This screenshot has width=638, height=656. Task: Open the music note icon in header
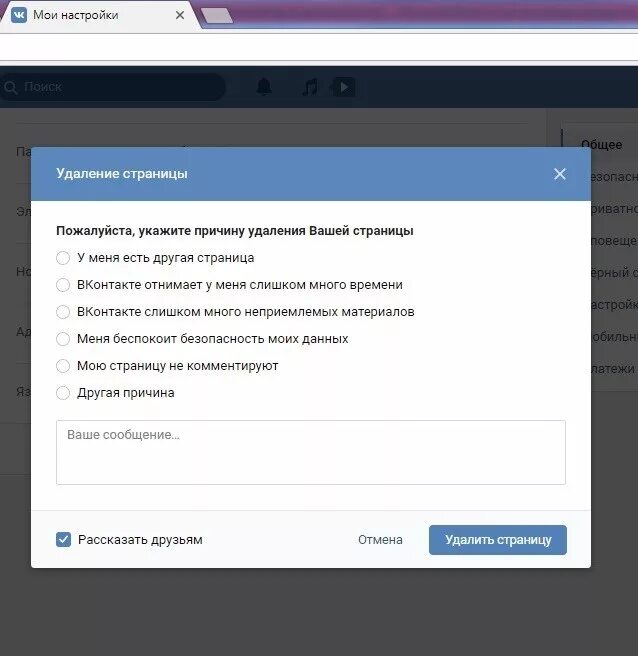(310, 87)
